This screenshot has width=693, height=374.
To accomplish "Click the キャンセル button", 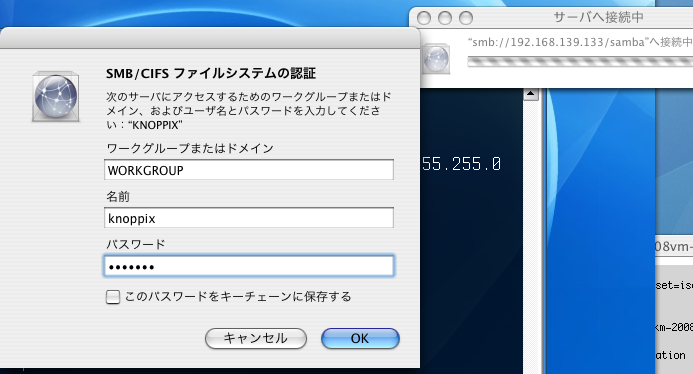I will (255, 339).
